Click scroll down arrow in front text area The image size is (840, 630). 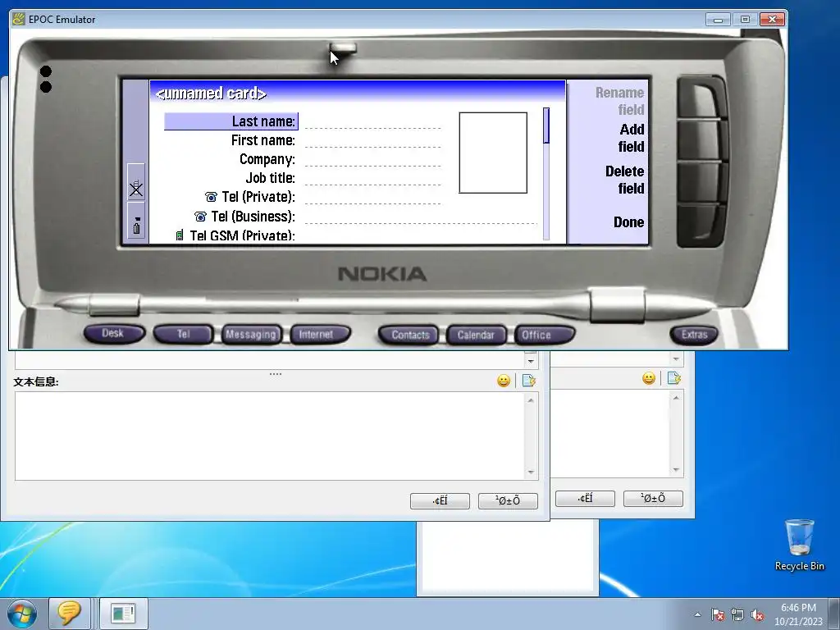[531, 472]
